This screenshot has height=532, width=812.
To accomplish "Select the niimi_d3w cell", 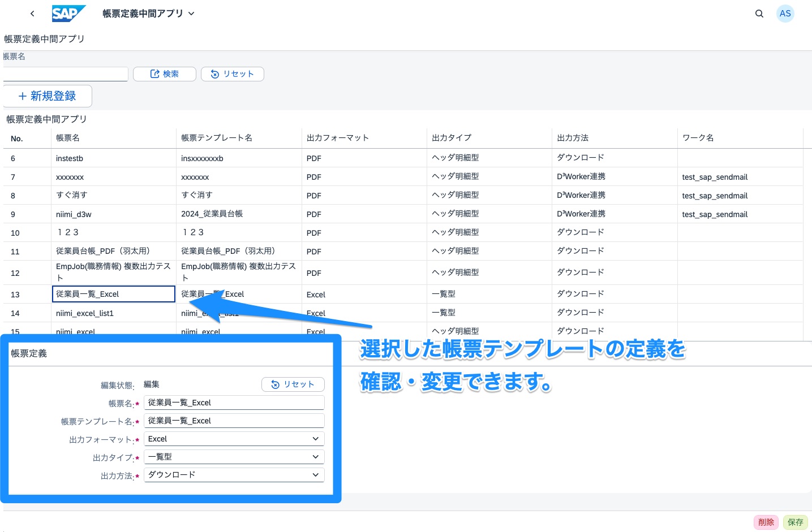I will point(114,214).
